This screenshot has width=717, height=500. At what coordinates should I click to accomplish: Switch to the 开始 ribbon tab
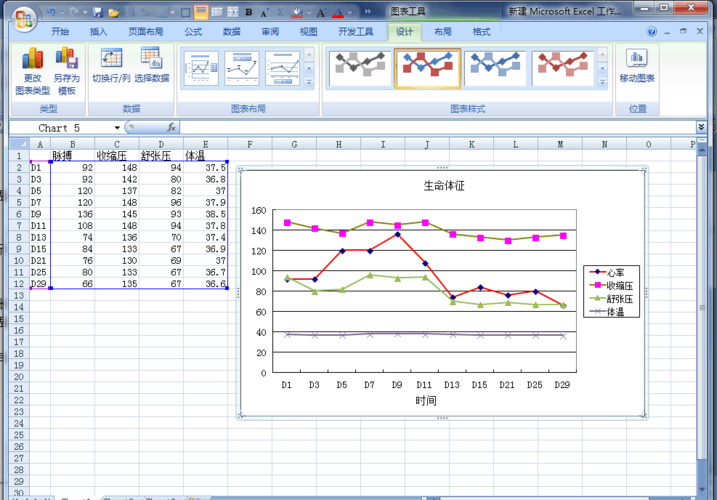tap(60, 32)
